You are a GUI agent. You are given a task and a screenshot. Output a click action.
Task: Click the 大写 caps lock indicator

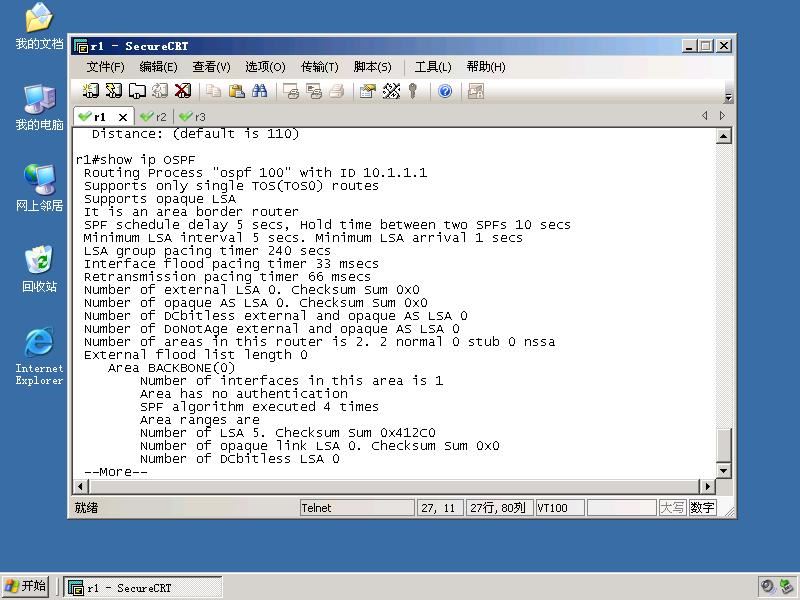pyautogui.click(x=672, y=508)
